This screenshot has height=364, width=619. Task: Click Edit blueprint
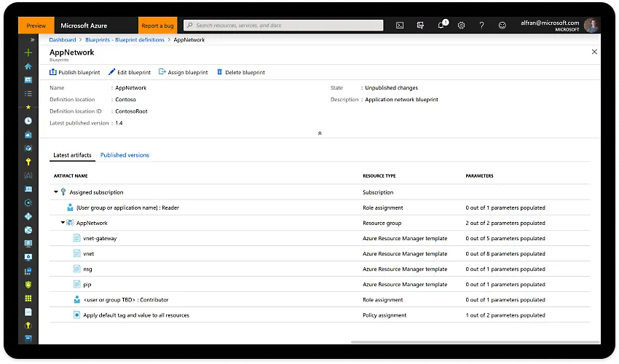[129, 73]
